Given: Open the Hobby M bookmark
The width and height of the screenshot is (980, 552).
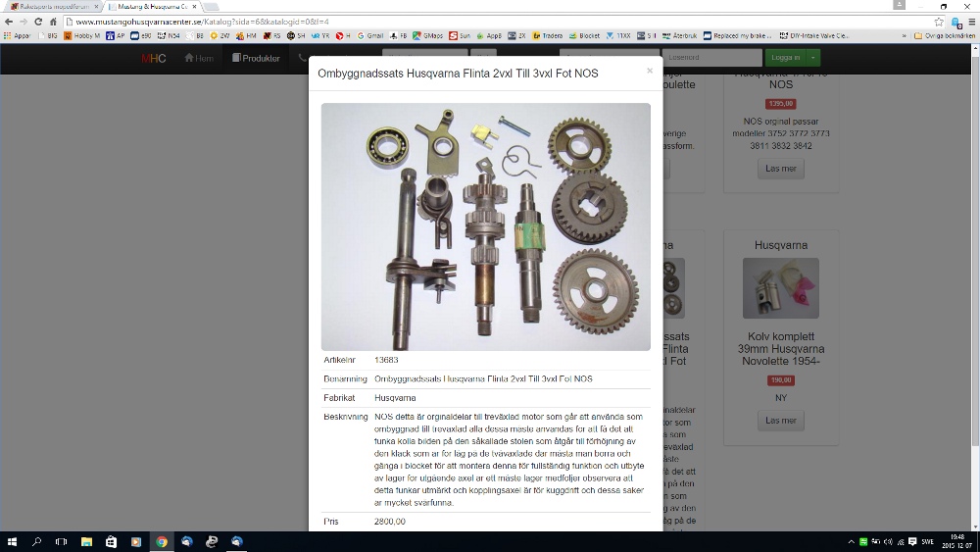Looking at the screenshot, I should (82, 35).
